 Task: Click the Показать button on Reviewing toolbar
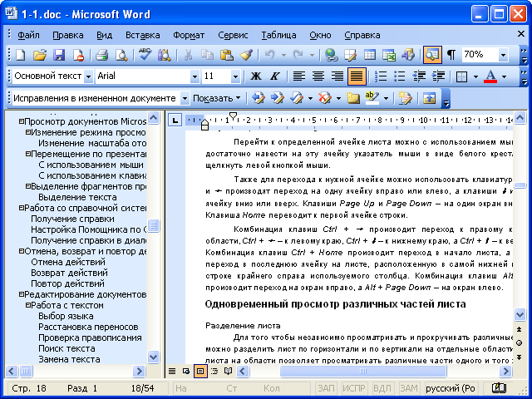click(x=214, y=97)
